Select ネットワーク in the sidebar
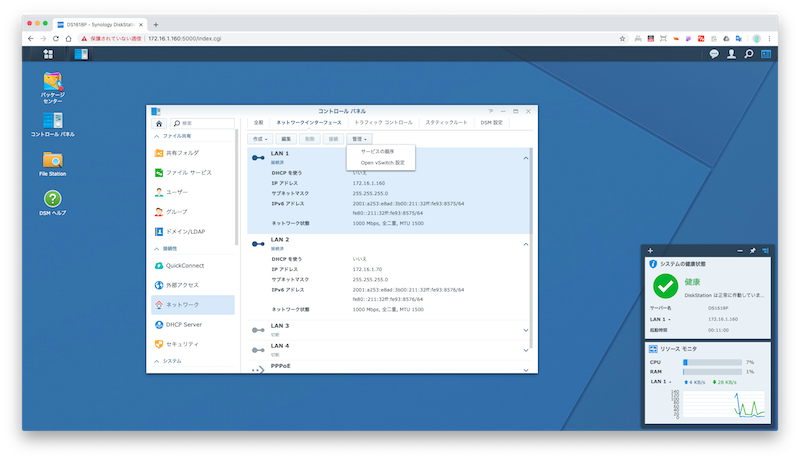This screenshot has width=800, height=460. (x=193, y=305)
